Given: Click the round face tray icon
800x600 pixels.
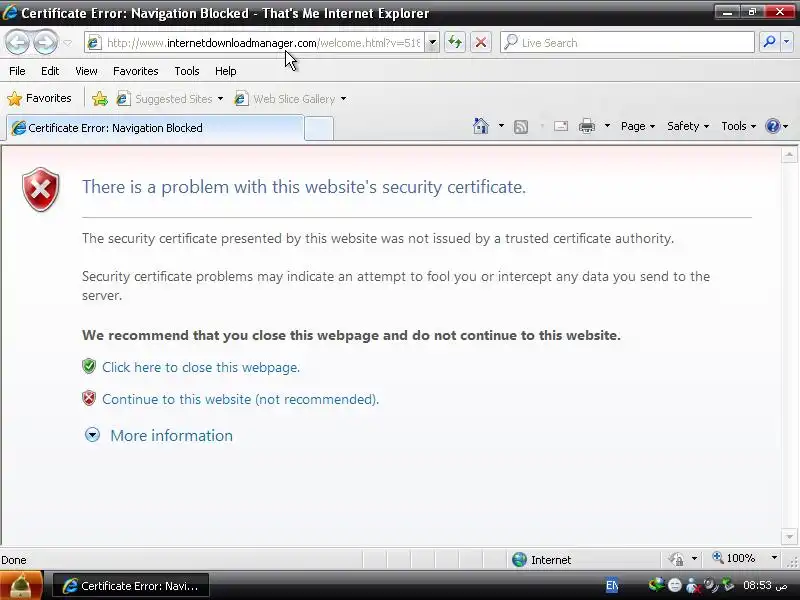Looking at the screenshot, I should (x=675, y=585).
